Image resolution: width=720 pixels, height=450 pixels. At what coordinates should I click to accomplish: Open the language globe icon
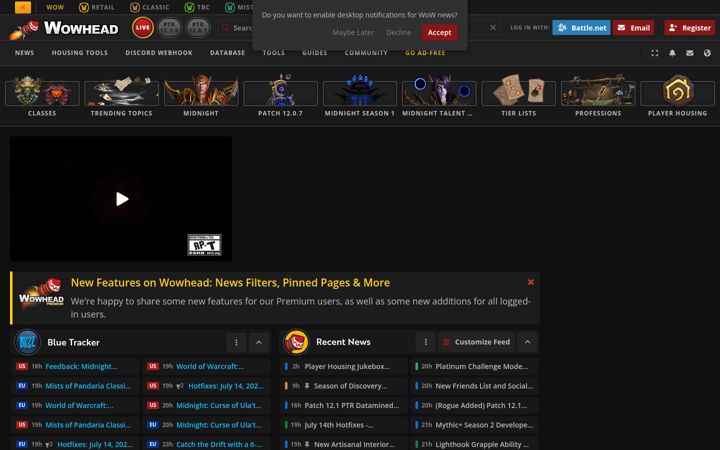707,53
